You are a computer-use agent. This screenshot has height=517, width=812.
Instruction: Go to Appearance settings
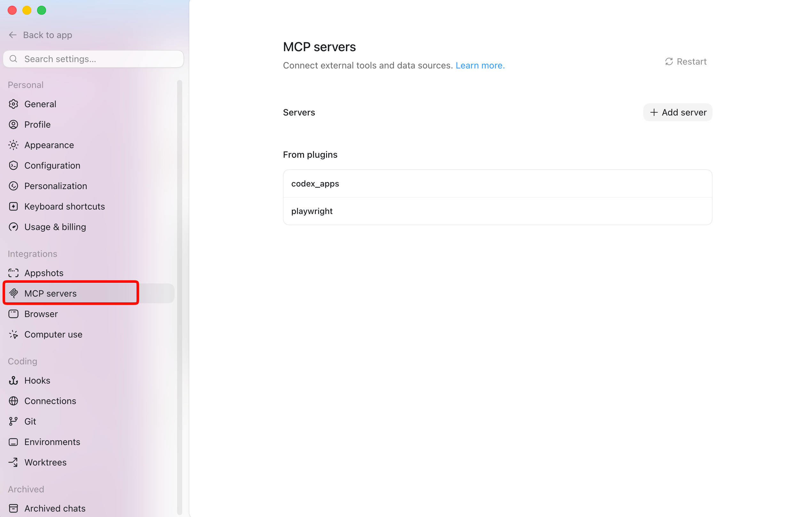pos(89,145)
